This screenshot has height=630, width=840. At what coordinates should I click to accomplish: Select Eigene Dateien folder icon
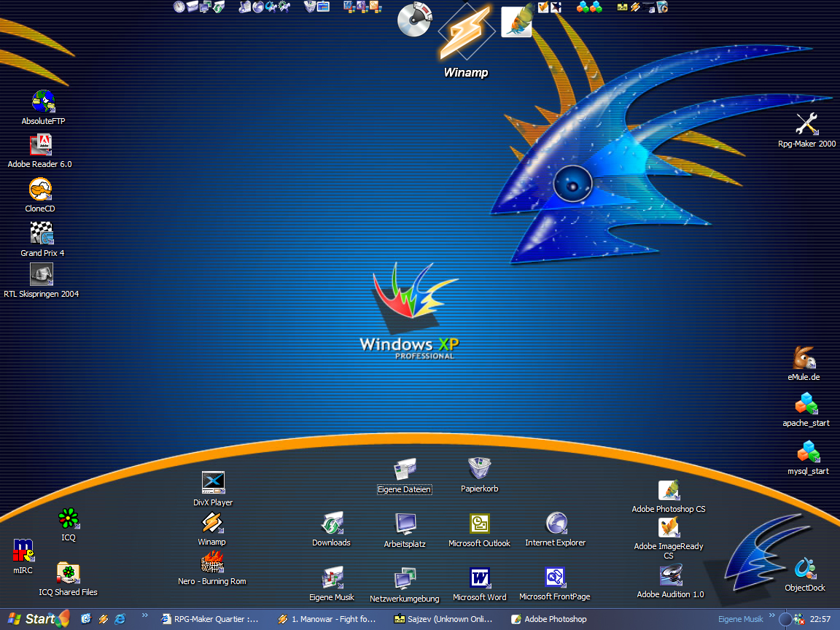pos(405,470)
